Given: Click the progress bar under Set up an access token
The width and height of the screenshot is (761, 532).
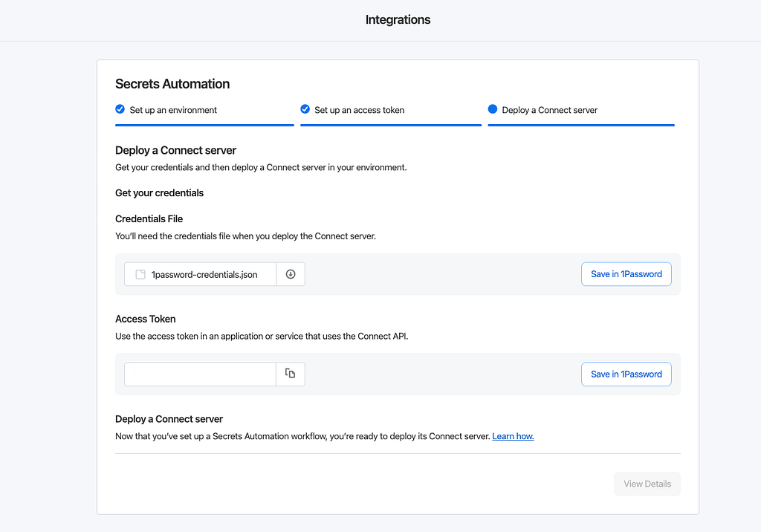Looking at the screenshot, I should click(x=391, y=125).
